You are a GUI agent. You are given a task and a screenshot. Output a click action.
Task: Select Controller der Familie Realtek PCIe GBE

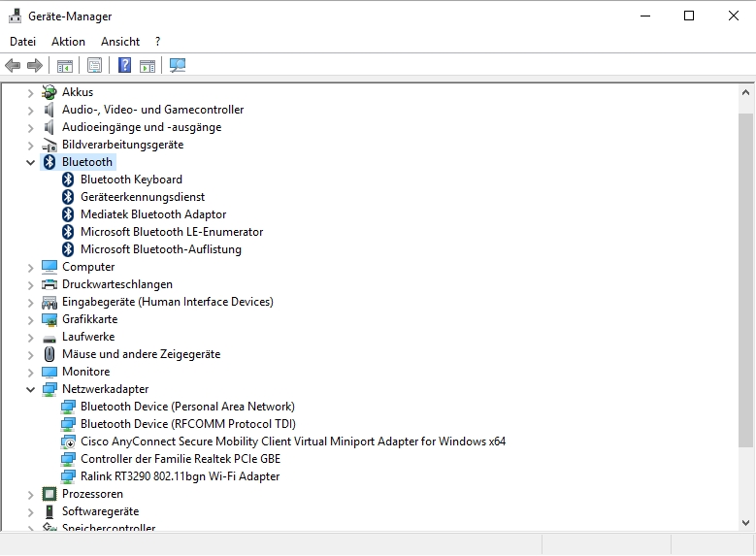[181, 459]
